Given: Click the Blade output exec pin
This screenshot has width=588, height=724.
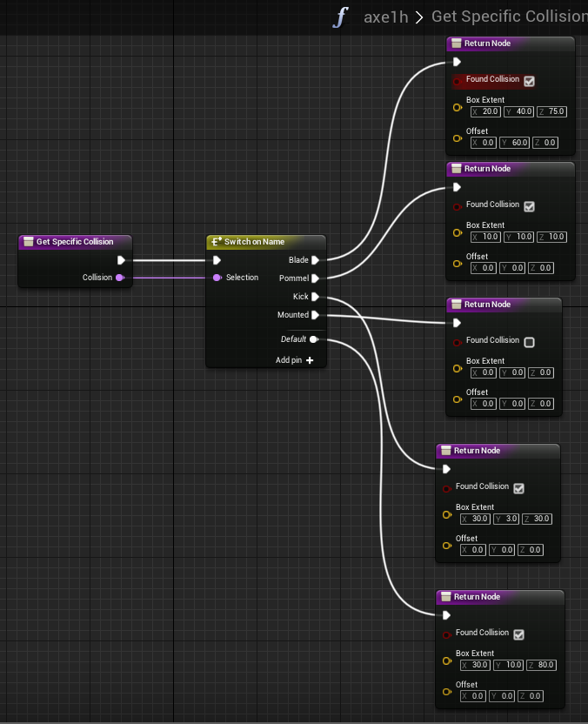Looking at the screenshot, I should 315,260.
